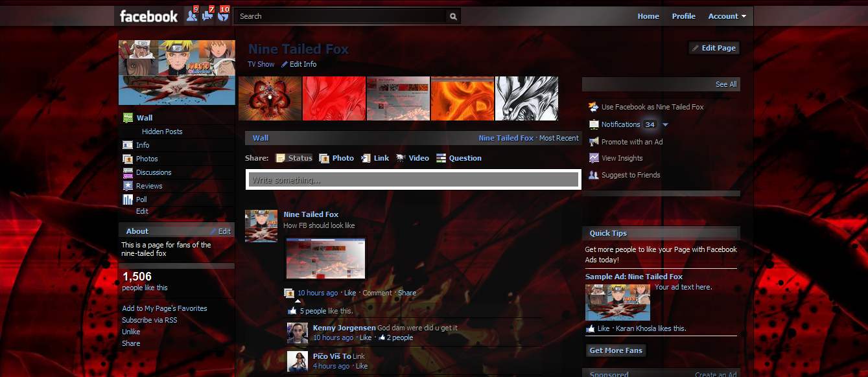Click pencil icon beside Edit Info
Viewport: 868px width, 377px height.
(284, 64)
